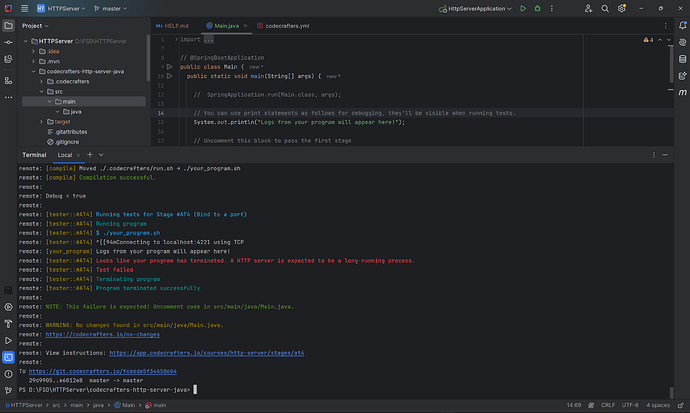Viewport: 690px width, 413px height.
Task: Run main method via gutter icon
Action: tap(169, 76)
